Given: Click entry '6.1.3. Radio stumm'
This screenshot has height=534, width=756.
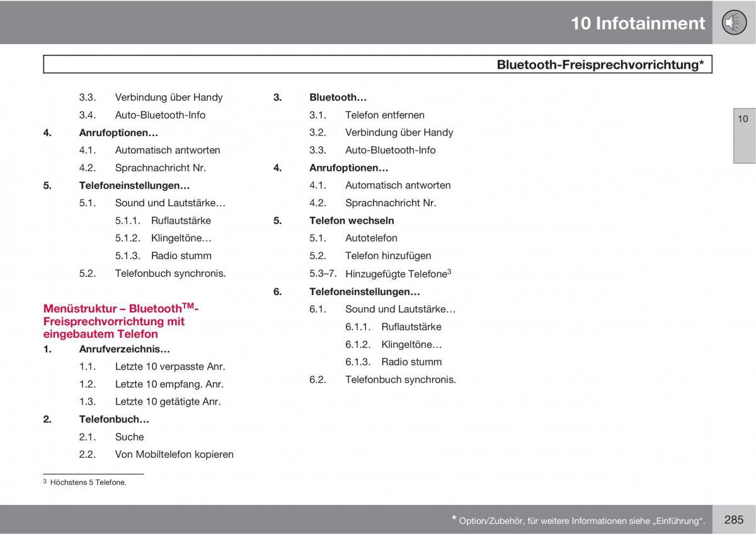Looking at the screenshot, I should 393,362.
